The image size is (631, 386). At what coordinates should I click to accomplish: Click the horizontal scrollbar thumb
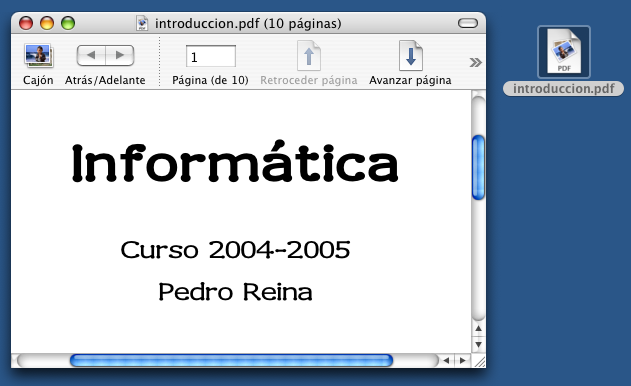point(231,360)
